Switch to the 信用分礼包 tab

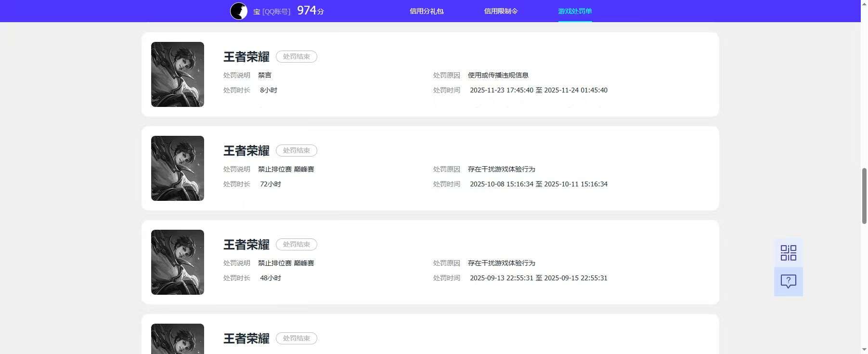427,11
